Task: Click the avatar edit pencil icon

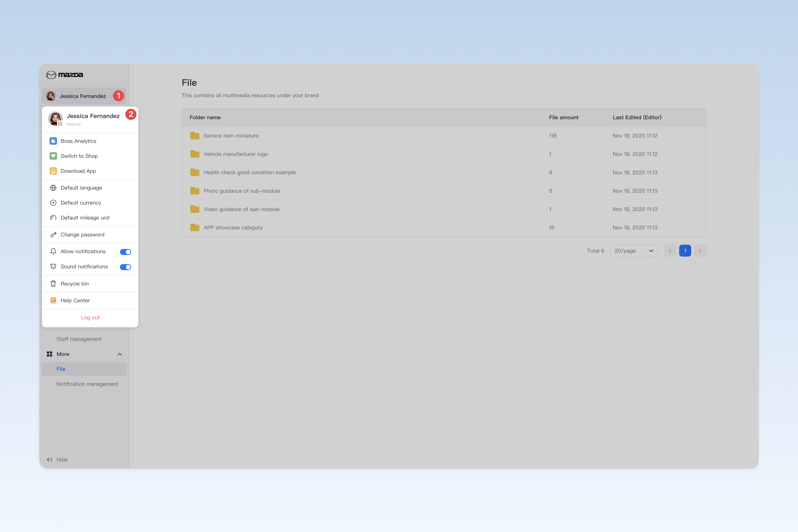Action: pos(60,124)
